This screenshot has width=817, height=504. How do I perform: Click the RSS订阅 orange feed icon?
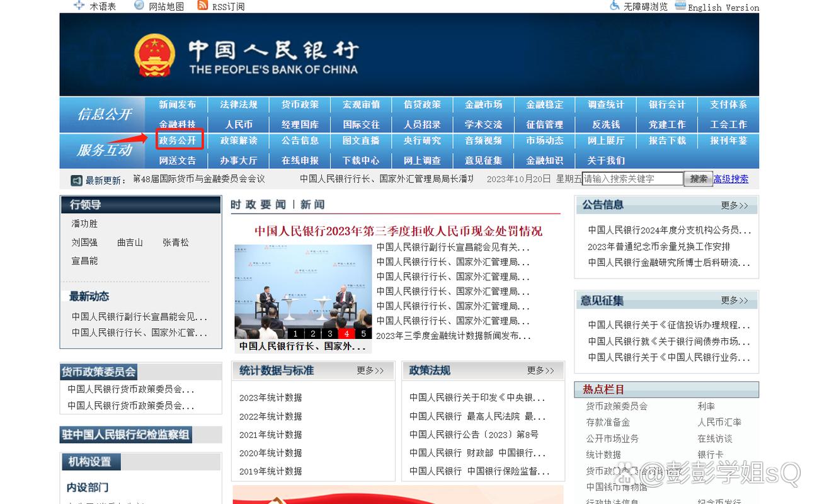pyautogui.click(x=202, y=6)
